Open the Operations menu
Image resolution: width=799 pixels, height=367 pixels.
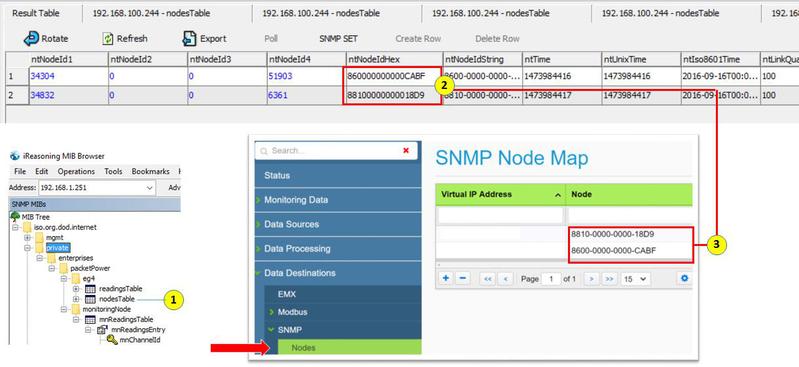pyautogui.click(x=76, y=171)
